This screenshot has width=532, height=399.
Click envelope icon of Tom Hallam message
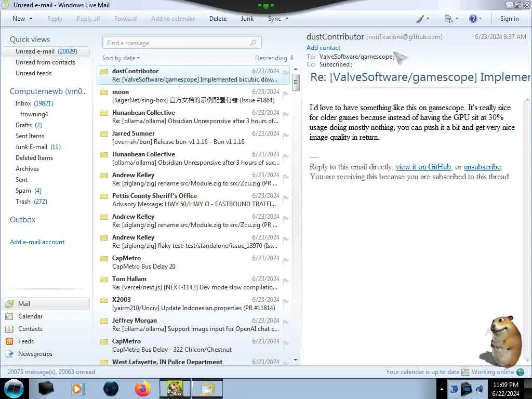tap(104, 279)
